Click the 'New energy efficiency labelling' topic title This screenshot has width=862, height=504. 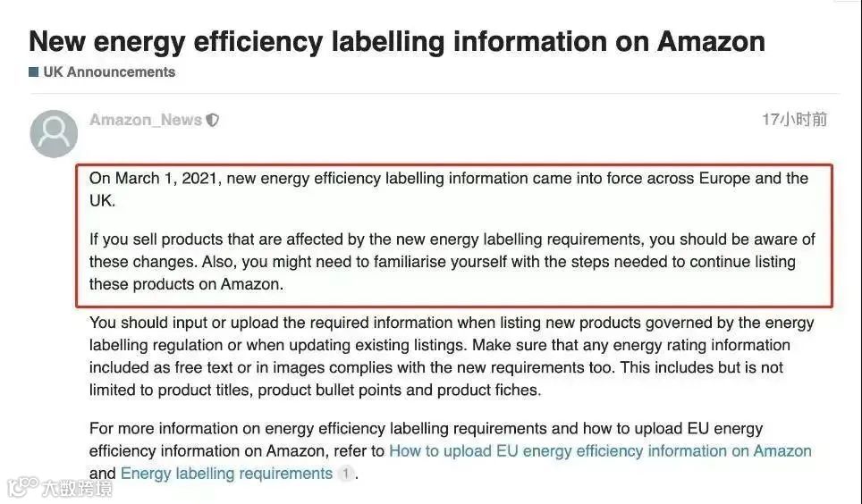pyautogui.click(x=397, y=41)
